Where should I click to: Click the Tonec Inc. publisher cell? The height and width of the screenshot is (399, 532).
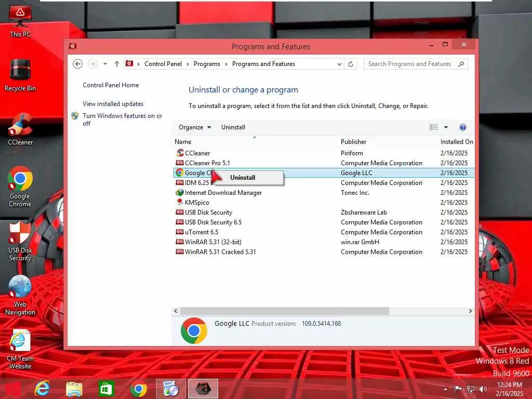click(x=355, y=192)
